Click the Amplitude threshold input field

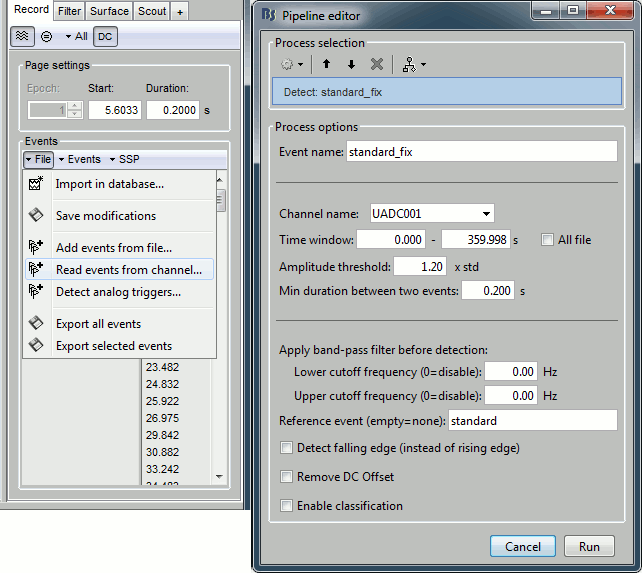[x=420, y=267]
